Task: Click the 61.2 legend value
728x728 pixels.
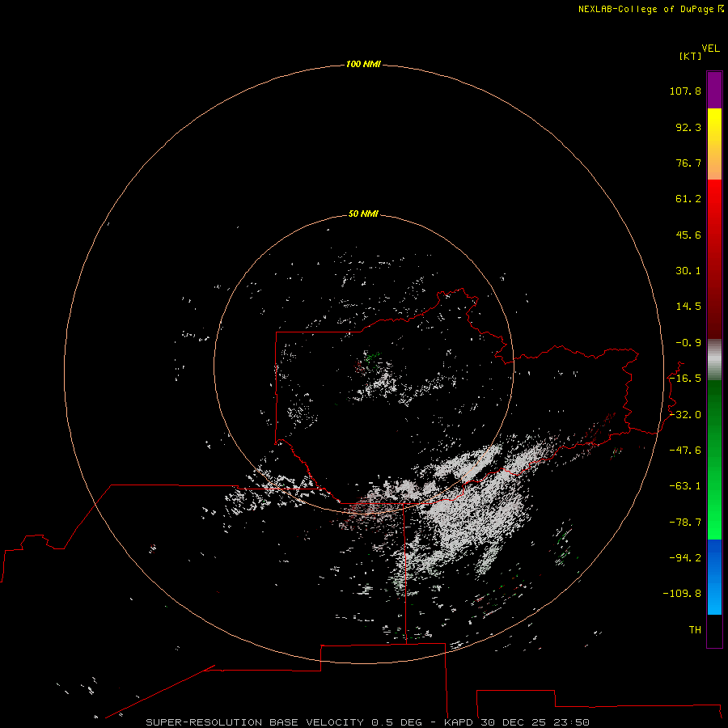Action: (688, 199)
